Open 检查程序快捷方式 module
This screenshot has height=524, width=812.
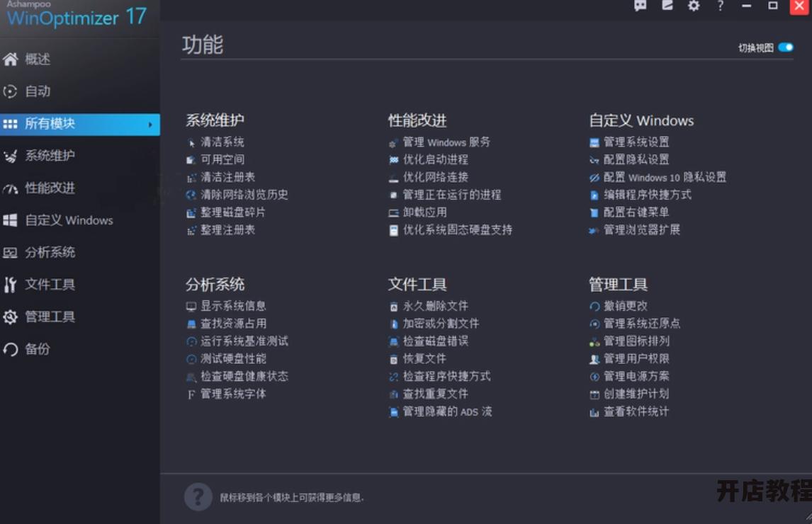447,377
